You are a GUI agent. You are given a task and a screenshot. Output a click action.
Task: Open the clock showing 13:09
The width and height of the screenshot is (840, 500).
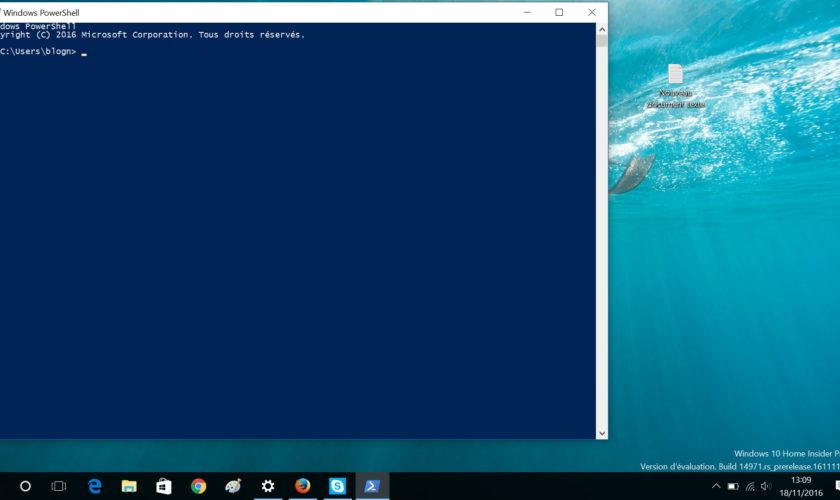click(800, 486)
